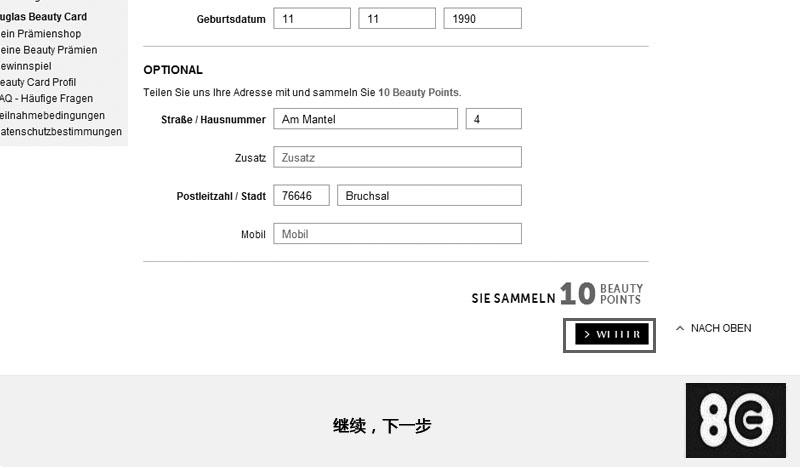Click the house number field
Image resolution: width=800 pixels, height=468 pixels.
(493, 119)
